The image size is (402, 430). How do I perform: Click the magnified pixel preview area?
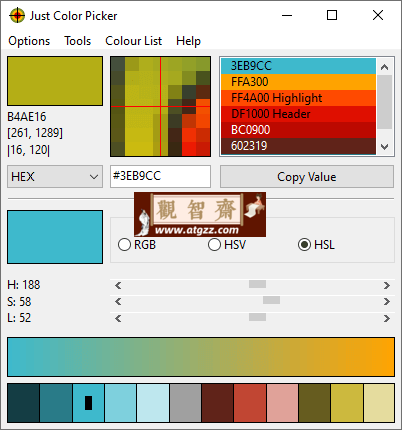pos(160,106)
